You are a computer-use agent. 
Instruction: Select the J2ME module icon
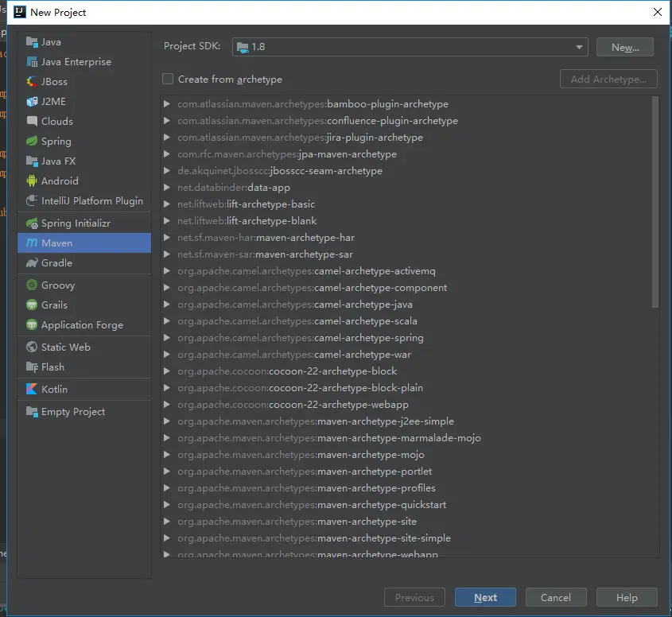coord(32,102)
